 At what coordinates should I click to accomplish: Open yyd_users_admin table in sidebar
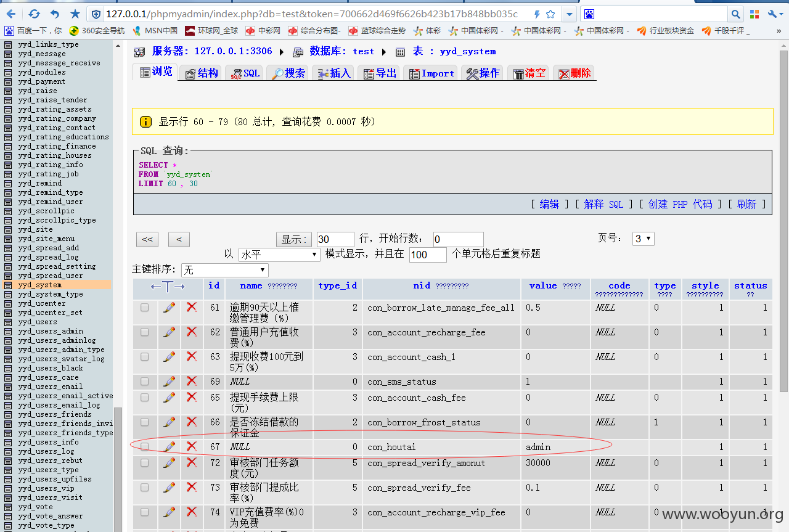(51, 331)
